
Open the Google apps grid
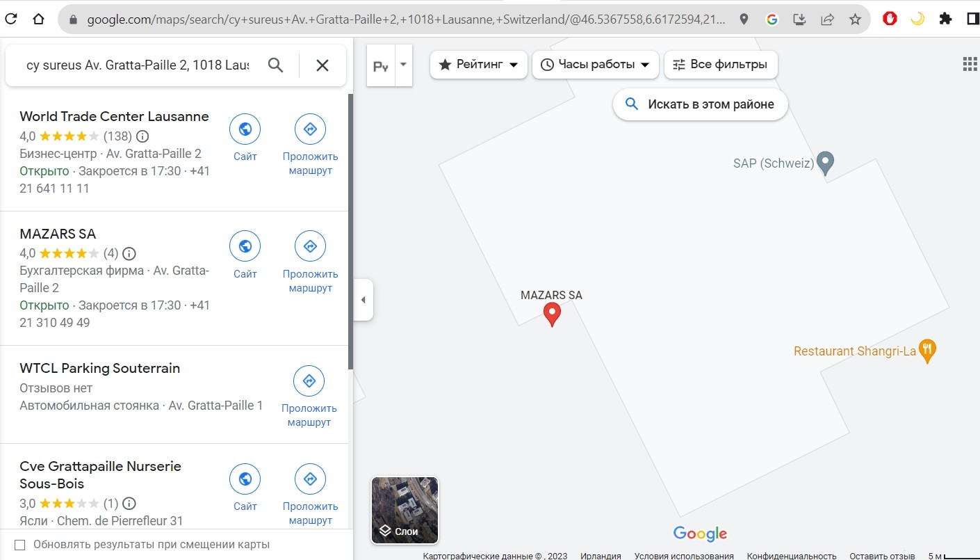970,65
